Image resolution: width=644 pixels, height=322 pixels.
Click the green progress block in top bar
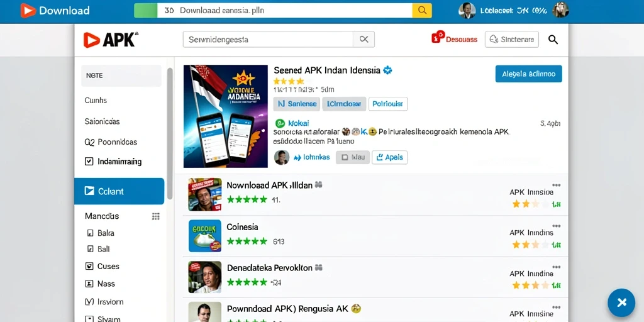tap(146, 10)
